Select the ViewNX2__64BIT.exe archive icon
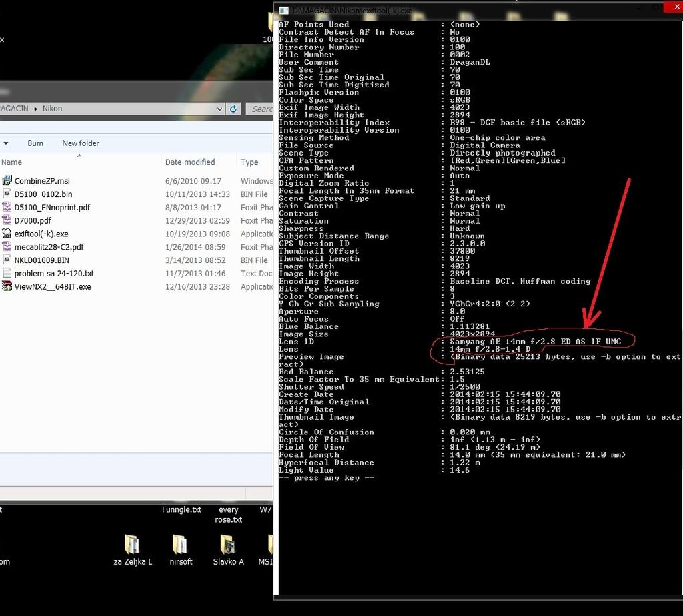The image size is (683, 616). [7, 286]
